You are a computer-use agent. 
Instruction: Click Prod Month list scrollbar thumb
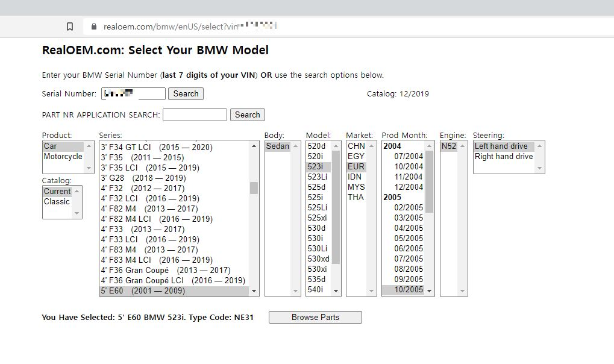[429, 181]
